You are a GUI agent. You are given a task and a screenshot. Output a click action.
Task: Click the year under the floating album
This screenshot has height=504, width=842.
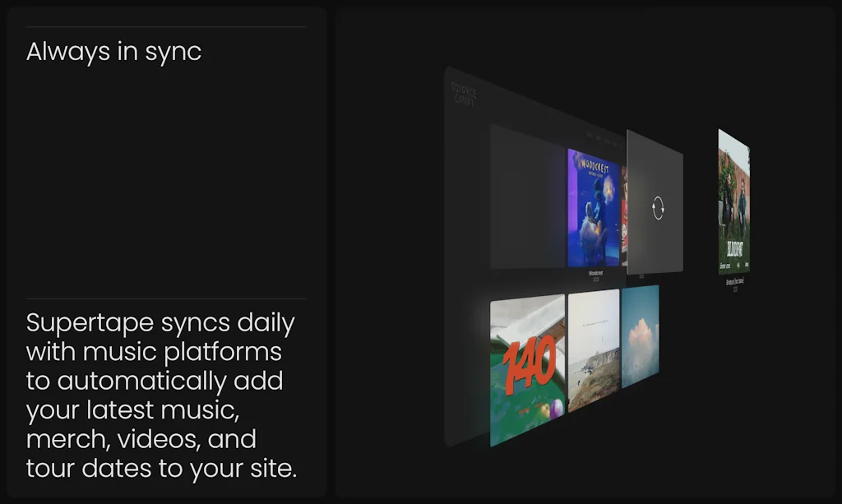(735, 289)
